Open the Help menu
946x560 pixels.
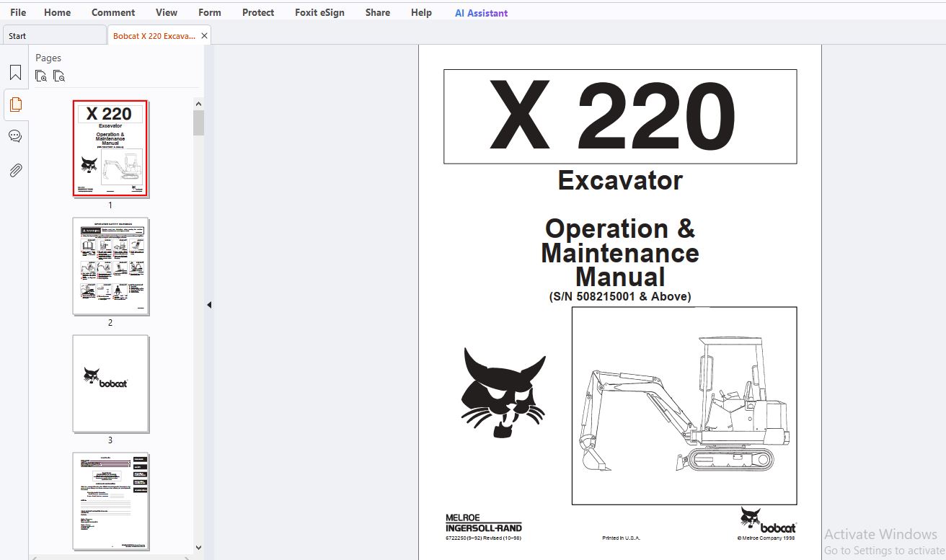[x=421, y=12]
